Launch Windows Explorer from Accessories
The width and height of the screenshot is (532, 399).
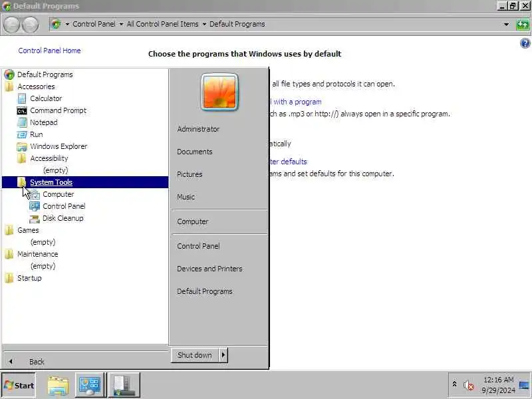point(59,146)
